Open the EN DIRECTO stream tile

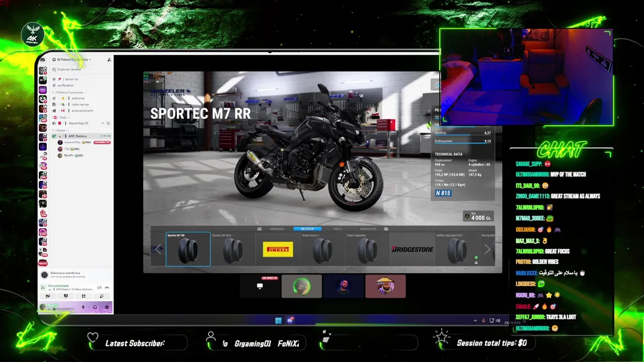(260, 286)
